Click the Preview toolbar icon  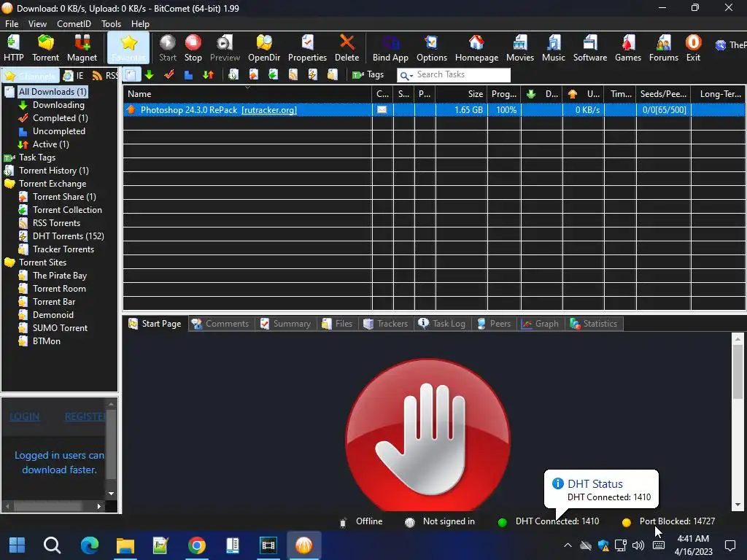point(225,47)
